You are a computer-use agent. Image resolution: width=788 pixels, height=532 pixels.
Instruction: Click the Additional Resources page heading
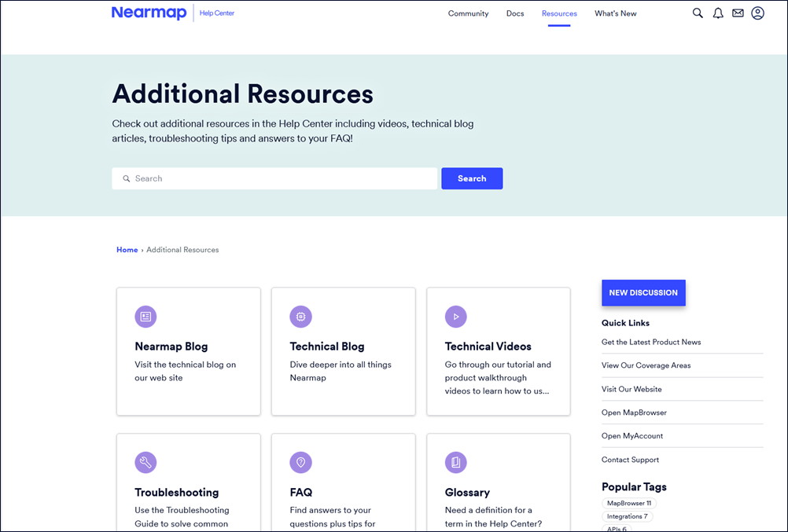pos(243,94)
